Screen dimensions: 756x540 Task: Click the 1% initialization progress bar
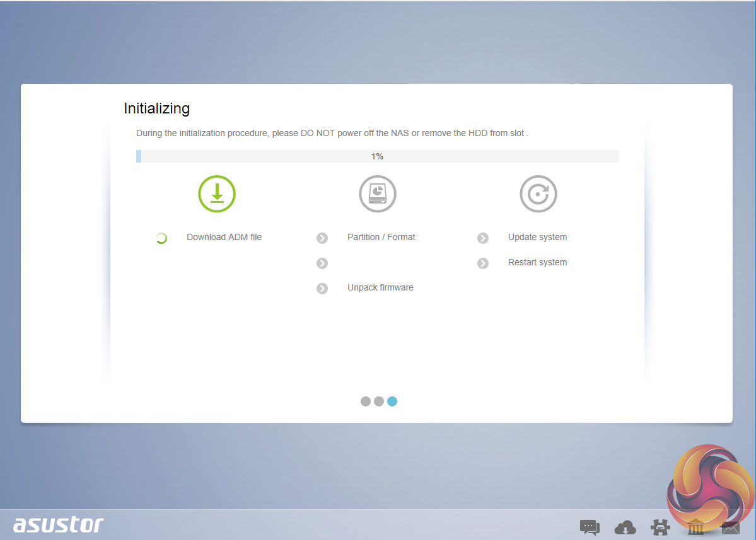377,156
